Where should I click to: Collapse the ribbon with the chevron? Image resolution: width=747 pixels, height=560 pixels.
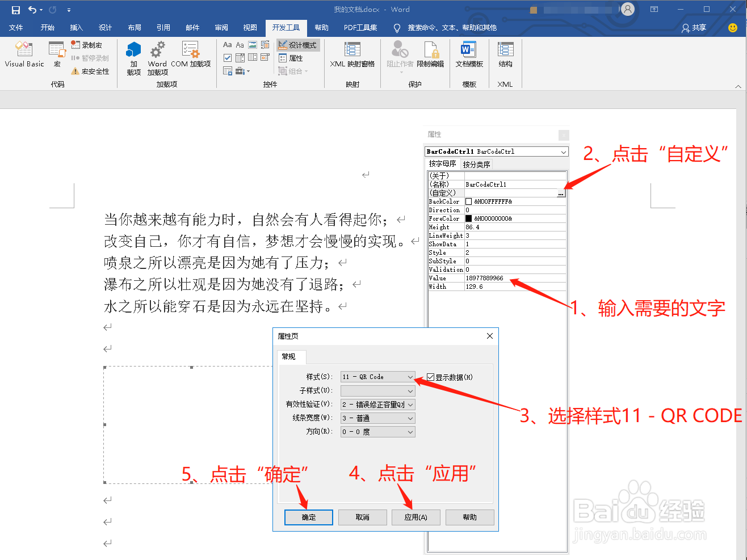[x=738, y=86]
